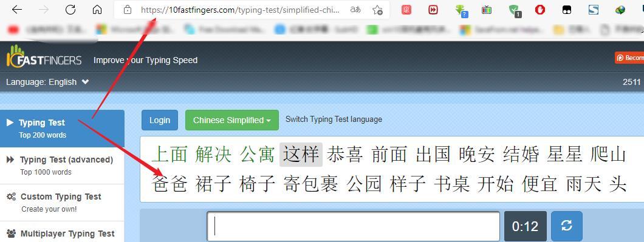Add this page to favorites star
Screen dimensions: 644x242
(x=377, y=10)
